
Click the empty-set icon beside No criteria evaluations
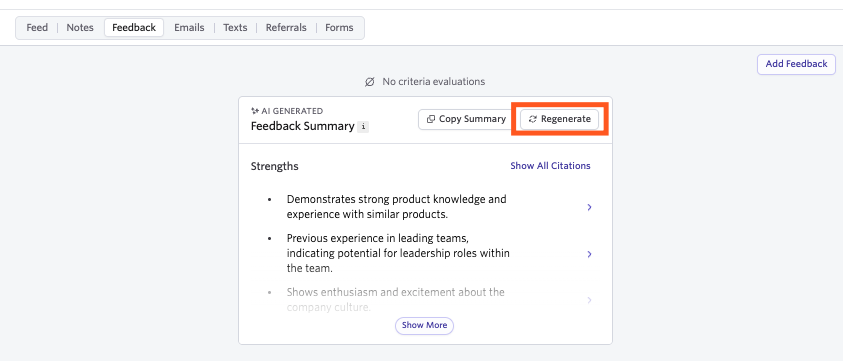click(x=369, y=82)
